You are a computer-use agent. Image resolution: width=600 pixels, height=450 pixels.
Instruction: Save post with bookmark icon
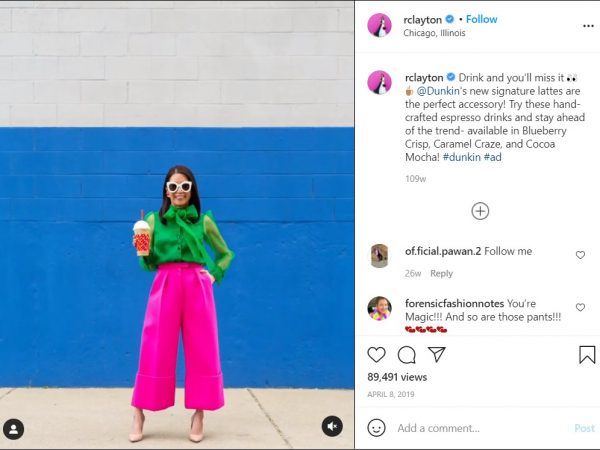(x=587, y=355)
